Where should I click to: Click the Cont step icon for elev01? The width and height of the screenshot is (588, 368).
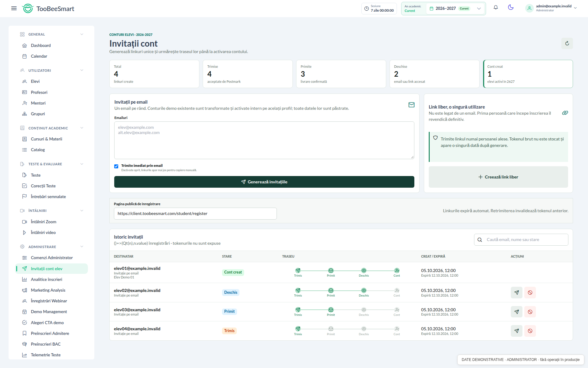click(397, 270)
